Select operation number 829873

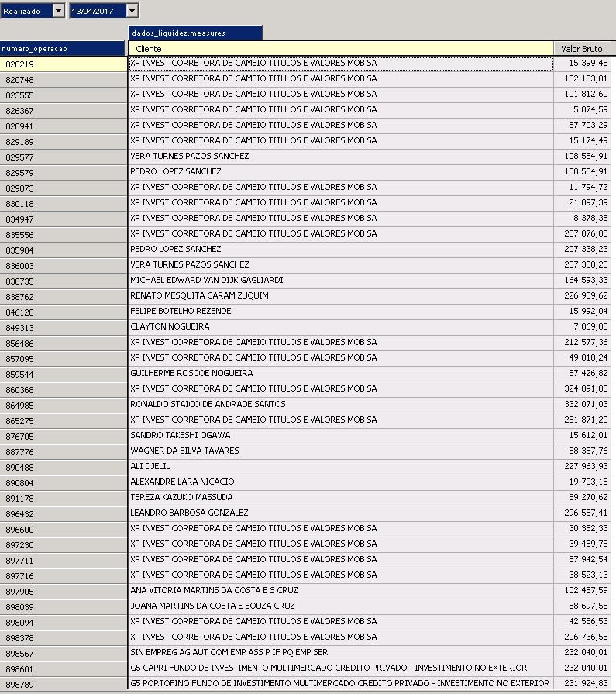pyautogui.click(x=64, y=188)
